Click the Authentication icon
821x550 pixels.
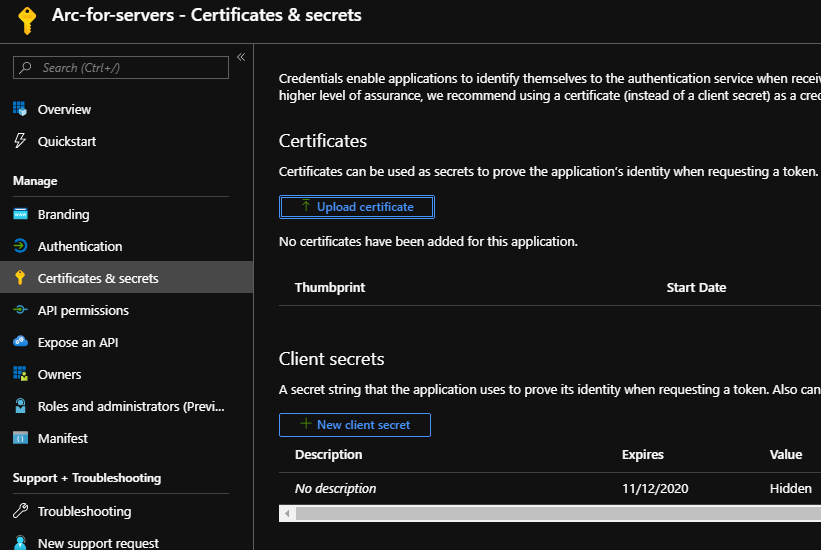coord(20,246)
